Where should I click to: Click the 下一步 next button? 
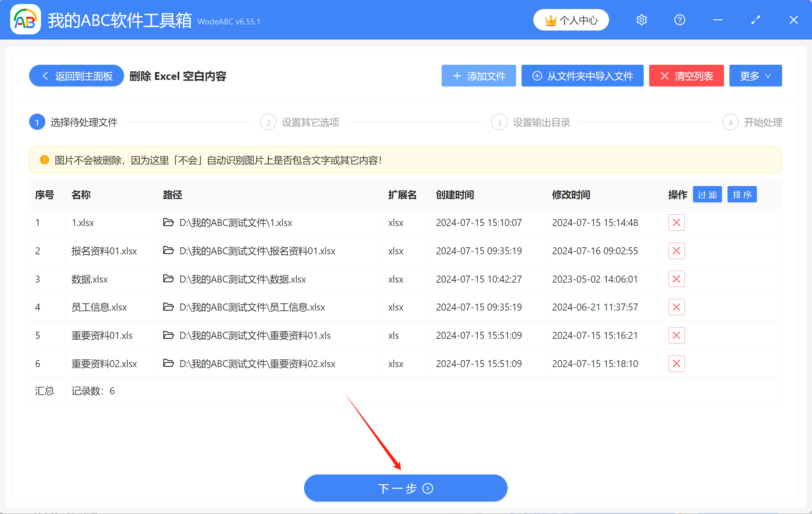406,488
